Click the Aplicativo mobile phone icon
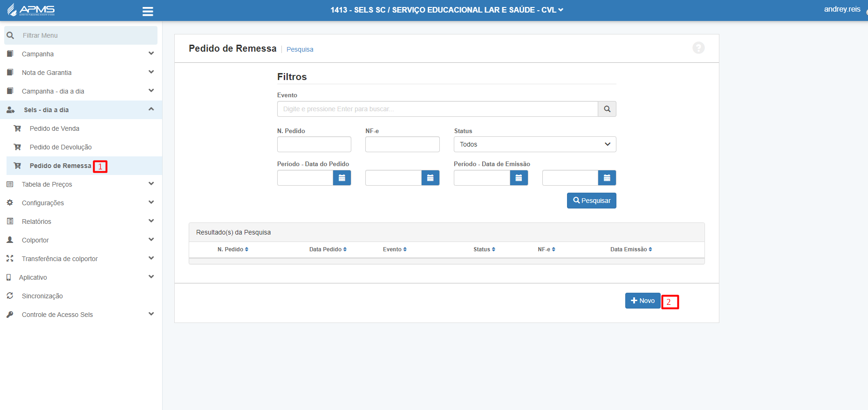The width and height of the screenshot is (868, 410). click(x=8, y=277)
